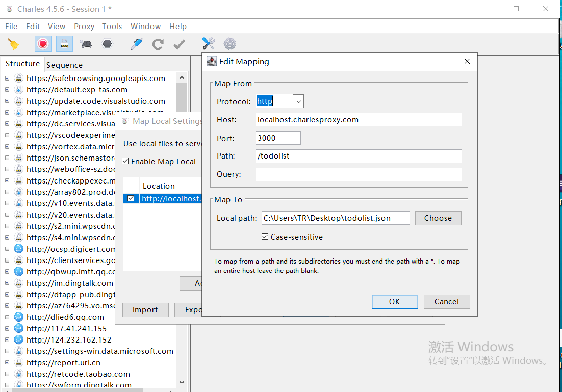Toggle the Case-sensitive checkbox
This screenshot has height=392, width=562.
pos(265,237)
